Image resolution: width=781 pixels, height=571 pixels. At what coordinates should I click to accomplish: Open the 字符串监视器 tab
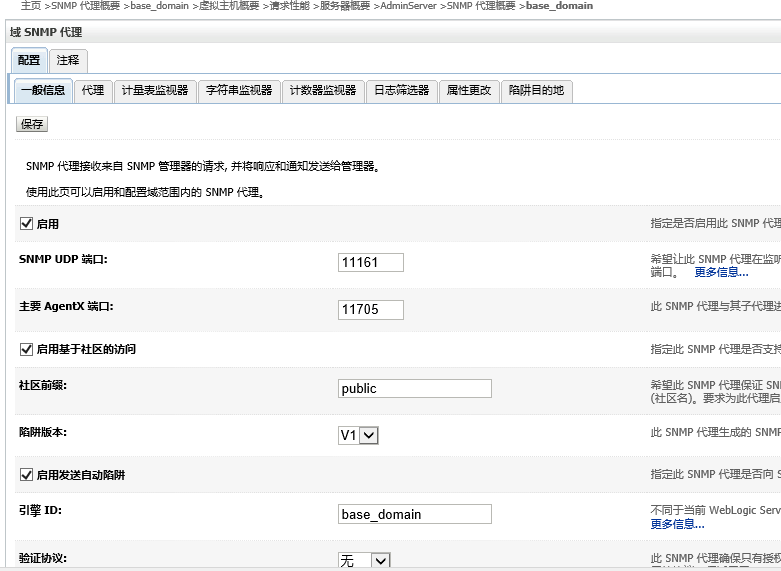[x=239, y=90]
